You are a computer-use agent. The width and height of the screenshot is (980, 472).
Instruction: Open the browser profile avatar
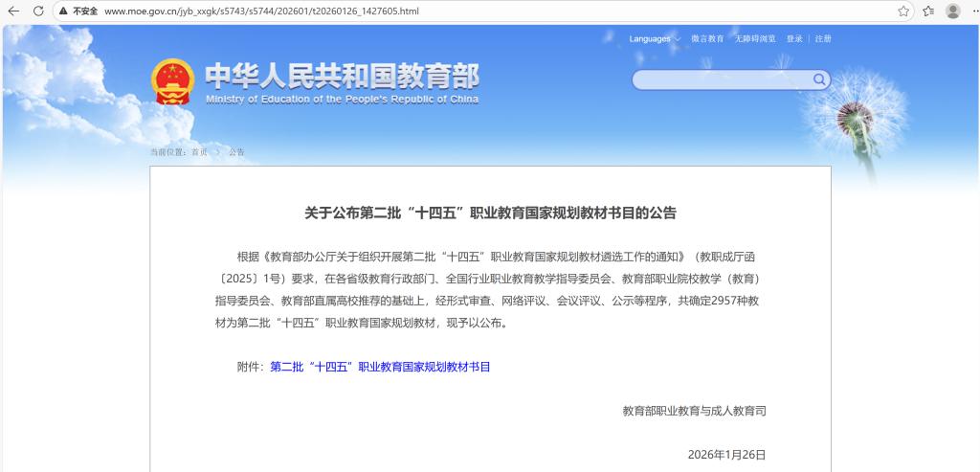pyautogui.click(x=953, y=11)
